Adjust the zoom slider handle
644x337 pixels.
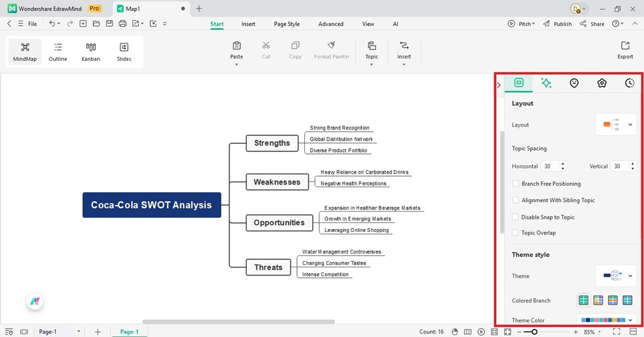click(534, 332)
